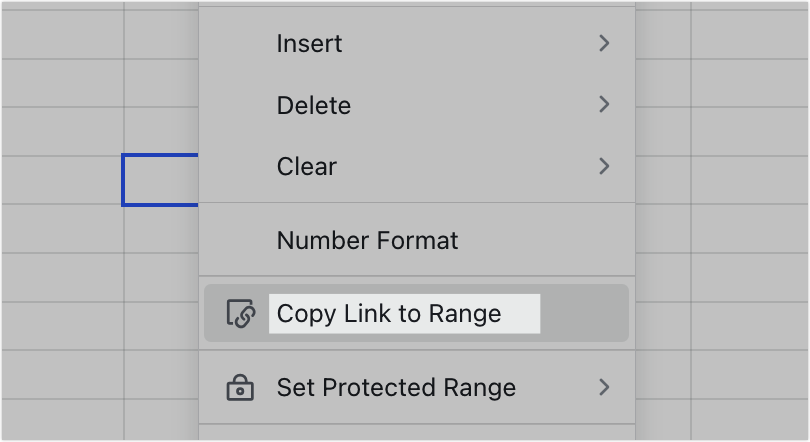Select the cell directly below the blue-outlined cell

161,229
